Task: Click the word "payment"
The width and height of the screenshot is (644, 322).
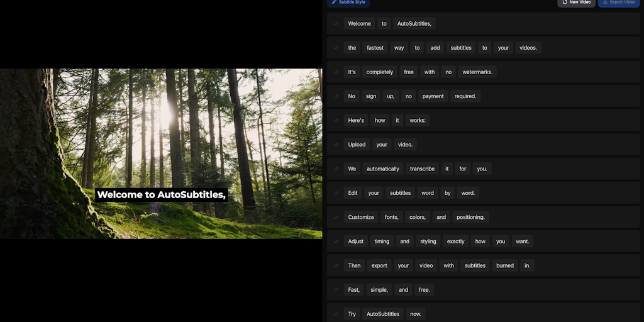Action: (433, 96)
